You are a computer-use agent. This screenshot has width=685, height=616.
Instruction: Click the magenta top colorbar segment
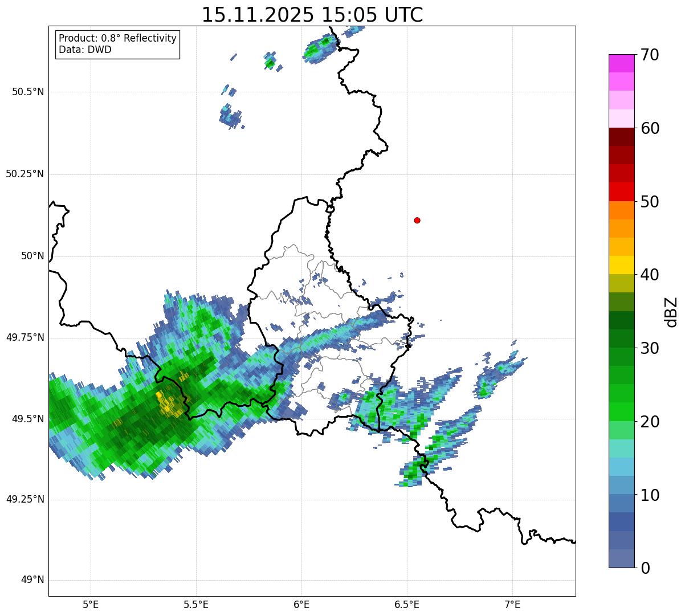[622, 63]
